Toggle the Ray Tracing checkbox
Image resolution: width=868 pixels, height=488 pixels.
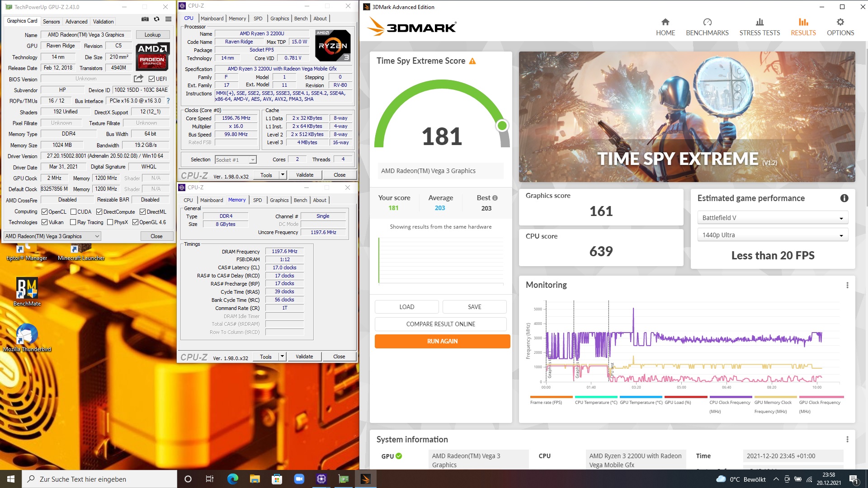pos(73,222)
